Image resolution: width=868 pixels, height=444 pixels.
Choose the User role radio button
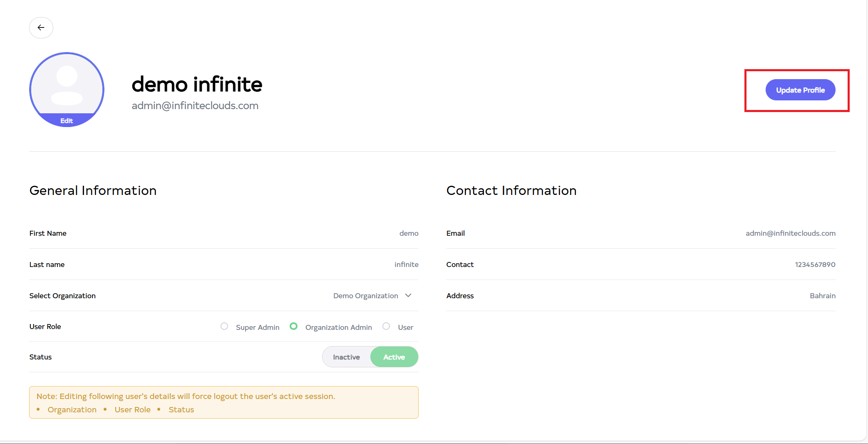pos(386,327)
